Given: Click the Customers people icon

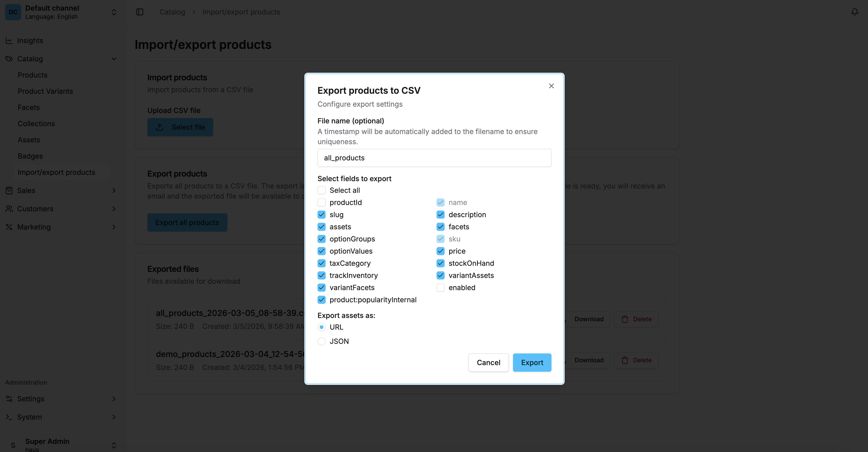Looking at the screenshot, I should 9,209.
